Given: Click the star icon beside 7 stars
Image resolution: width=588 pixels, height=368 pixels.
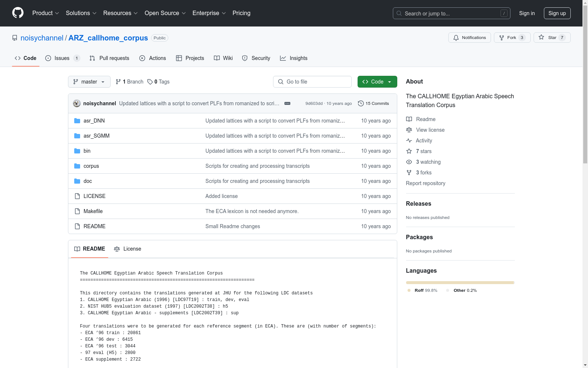Looking at the screenshot, I should [409, 151].
